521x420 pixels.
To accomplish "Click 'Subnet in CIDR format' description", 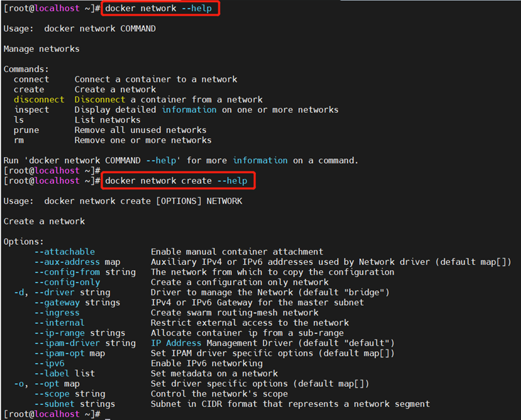I will 290,404.
